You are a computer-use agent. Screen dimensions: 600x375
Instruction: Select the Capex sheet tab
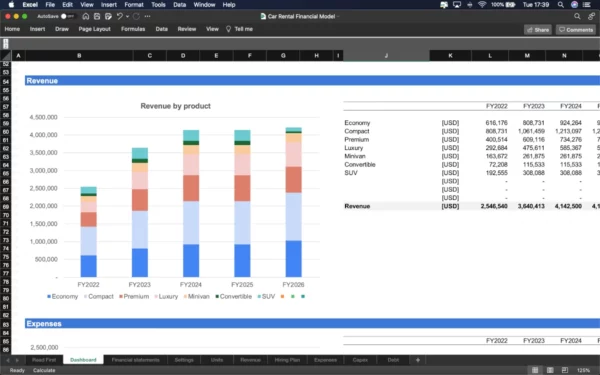pyautogui.click(x=360, y=360)
